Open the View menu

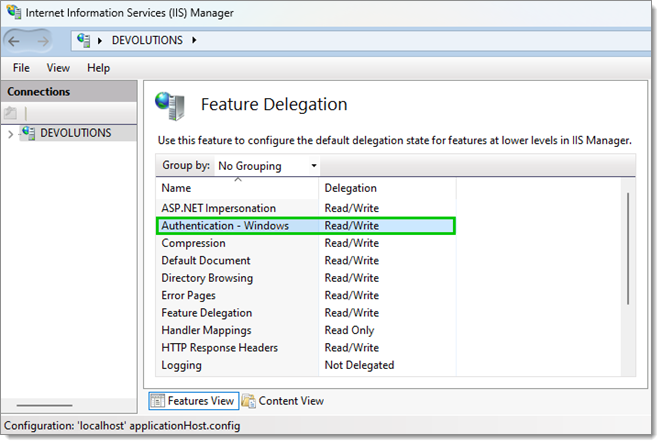click(x=58, y=68)
